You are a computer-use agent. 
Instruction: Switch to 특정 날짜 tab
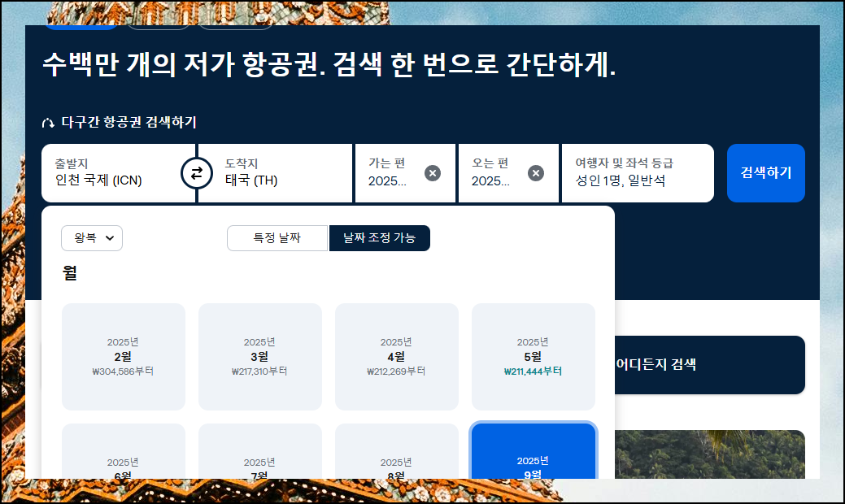pyautogui.click(x=277, y=238)
